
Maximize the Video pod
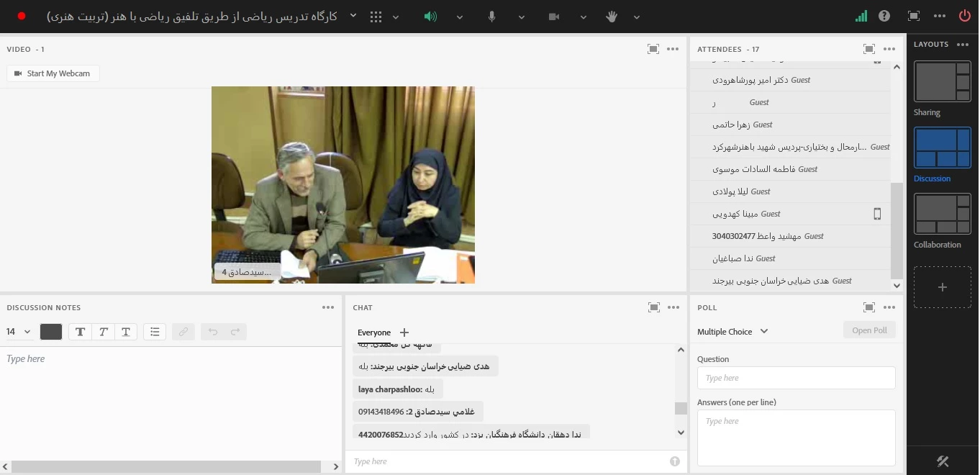point(653,49)
